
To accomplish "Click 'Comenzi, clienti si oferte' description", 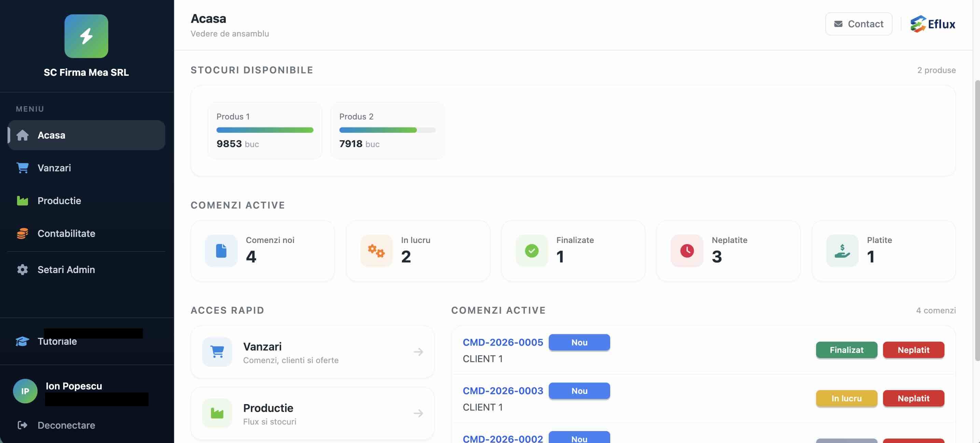I will click(x=291, y=360).
